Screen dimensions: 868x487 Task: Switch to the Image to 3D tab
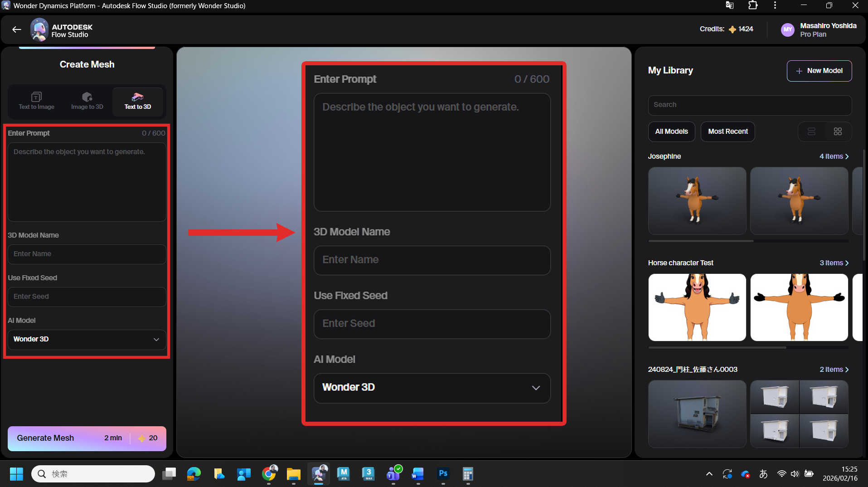[x=87, y=101]
